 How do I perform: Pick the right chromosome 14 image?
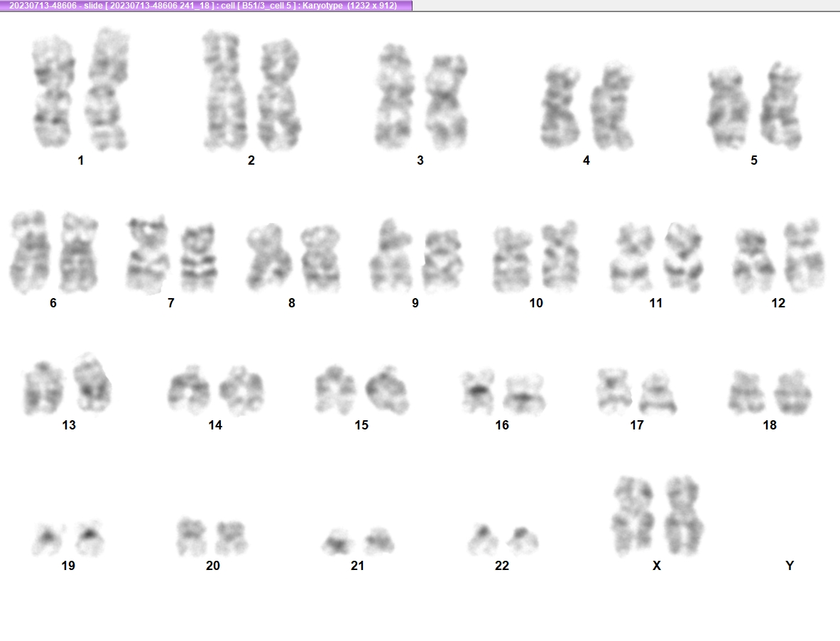pos(241,390)
